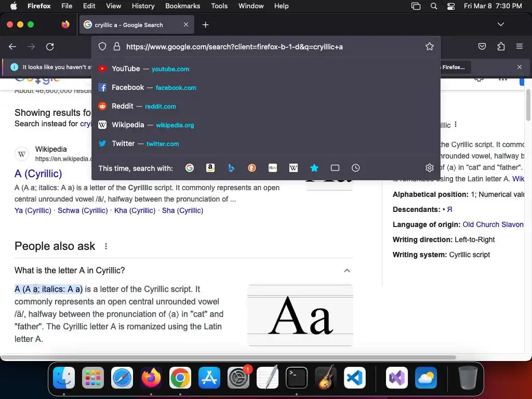Viewport: 532px width, 399px height.
Task: Open the Pocket save button
Action: click(482, 46)
